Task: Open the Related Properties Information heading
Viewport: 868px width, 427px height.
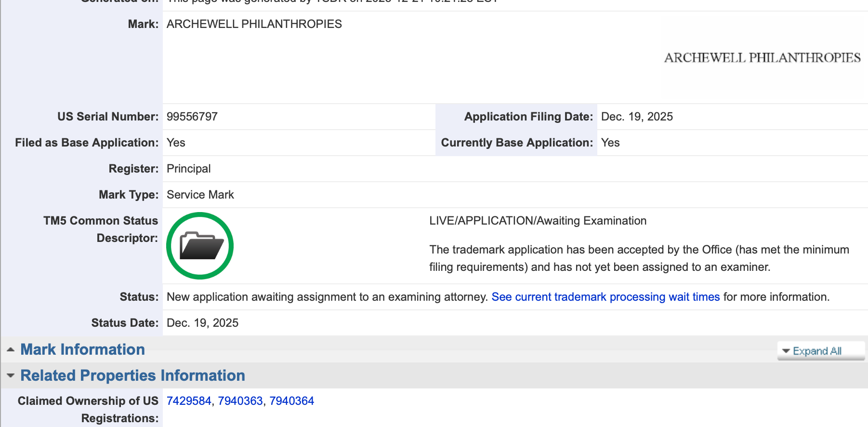Action: tap(132, 375)
